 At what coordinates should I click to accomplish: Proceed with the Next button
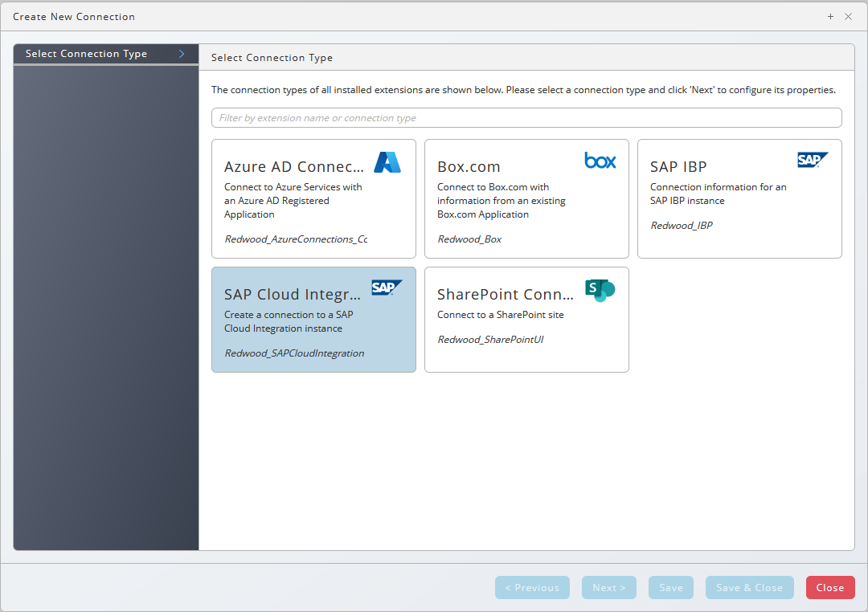609,588
